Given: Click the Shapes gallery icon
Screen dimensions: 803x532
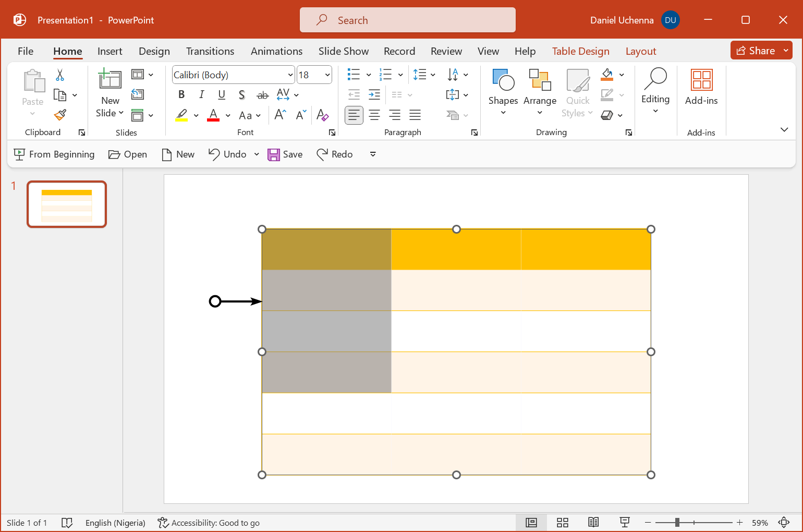Looking at the screenshot, I should point(503,80).
